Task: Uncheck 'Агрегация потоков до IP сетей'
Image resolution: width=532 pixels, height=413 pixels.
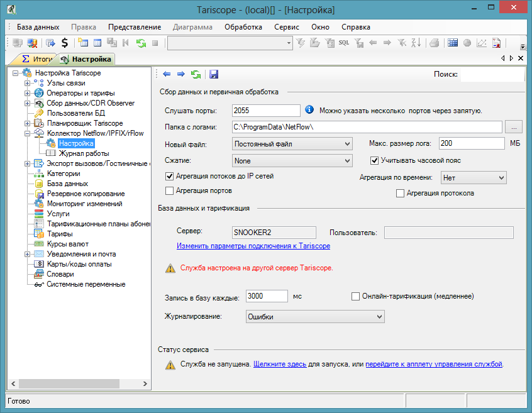Action: 169,176
